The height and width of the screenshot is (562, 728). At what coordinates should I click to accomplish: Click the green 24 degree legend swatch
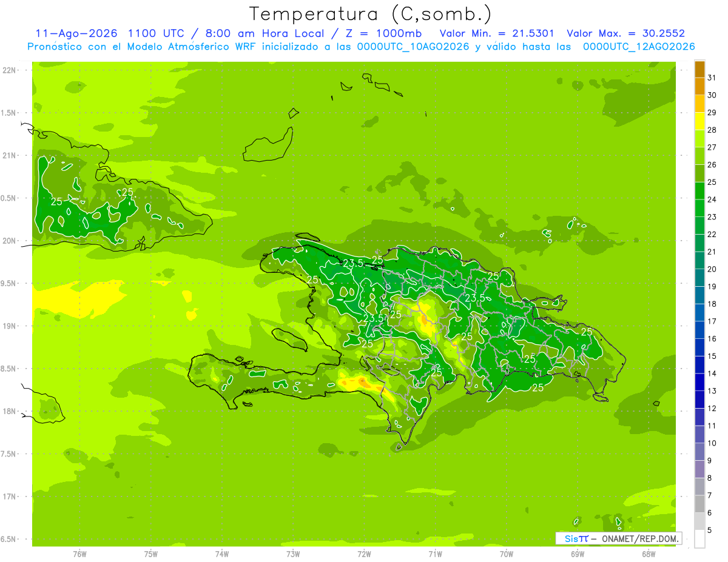699,191
